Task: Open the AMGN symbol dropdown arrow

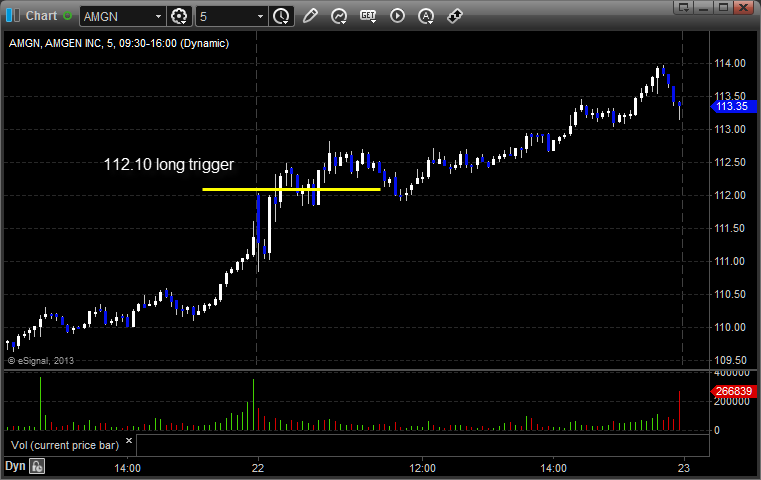Action: click(158, 17)
